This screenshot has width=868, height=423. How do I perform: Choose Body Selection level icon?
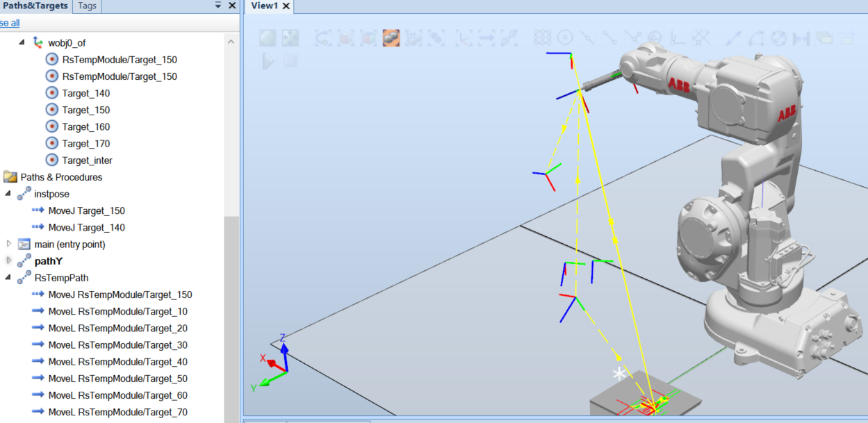tap(368, 38)
